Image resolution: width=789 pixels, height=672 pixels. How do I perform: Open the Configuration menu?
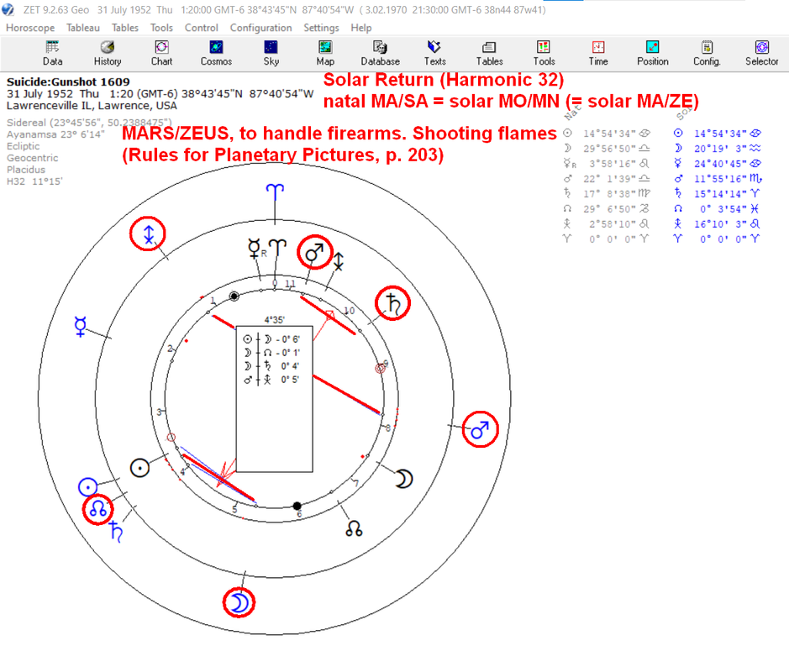tap(260, 28)
